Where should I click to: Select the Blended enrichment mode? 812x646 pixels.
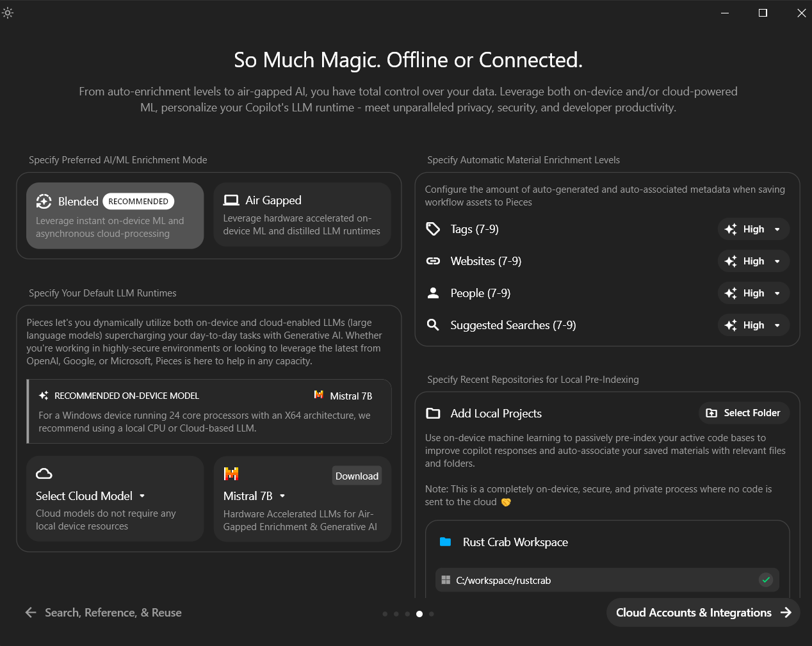click(x=115, y=216)
